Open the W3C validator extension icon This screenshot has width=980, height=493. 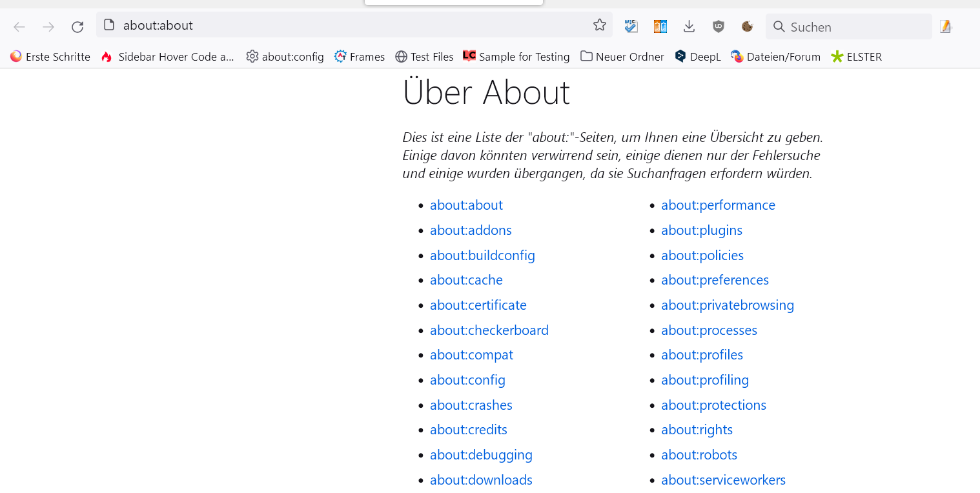[631, 26]
